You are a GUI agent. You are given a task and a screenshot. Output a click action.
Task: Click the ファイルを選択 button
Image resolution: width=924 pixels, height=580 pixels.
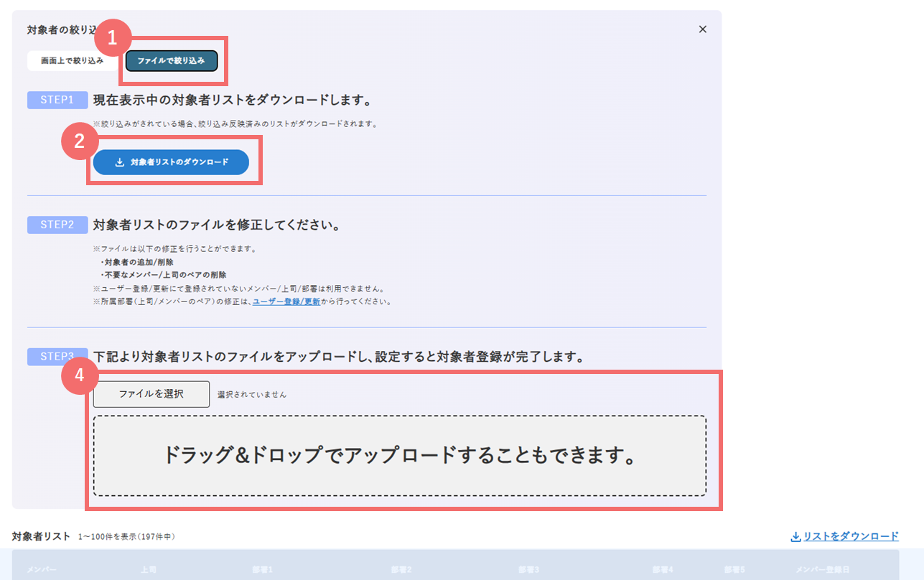click(x=151, y=394)
